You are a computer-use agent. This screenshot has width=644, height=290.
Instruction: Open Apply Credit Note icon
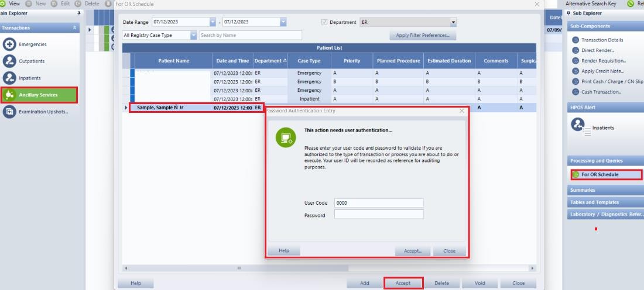tap(576, 71)
